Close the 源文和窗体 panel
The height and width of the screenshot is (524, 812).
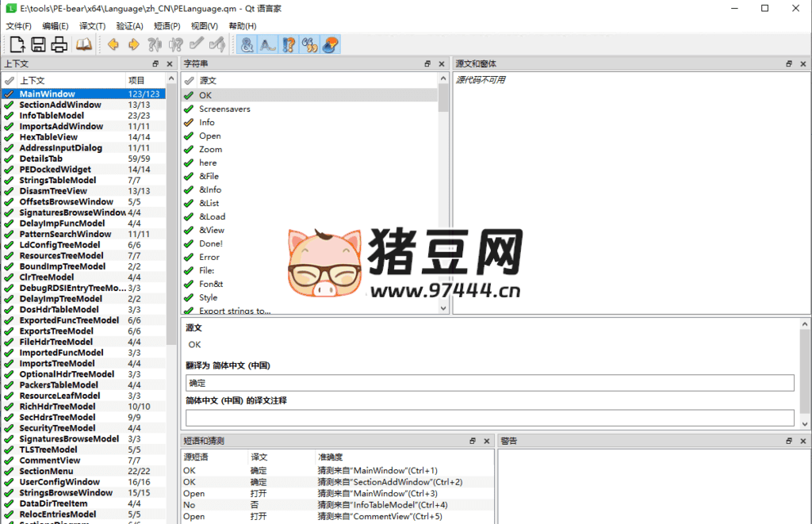(800, 63)
